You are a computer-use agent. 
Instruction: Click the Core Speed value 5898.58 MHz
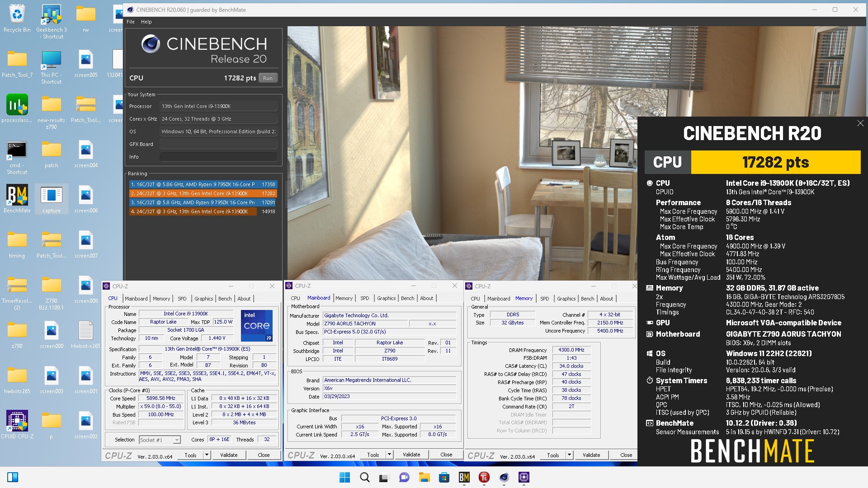[x=161, y=398]
